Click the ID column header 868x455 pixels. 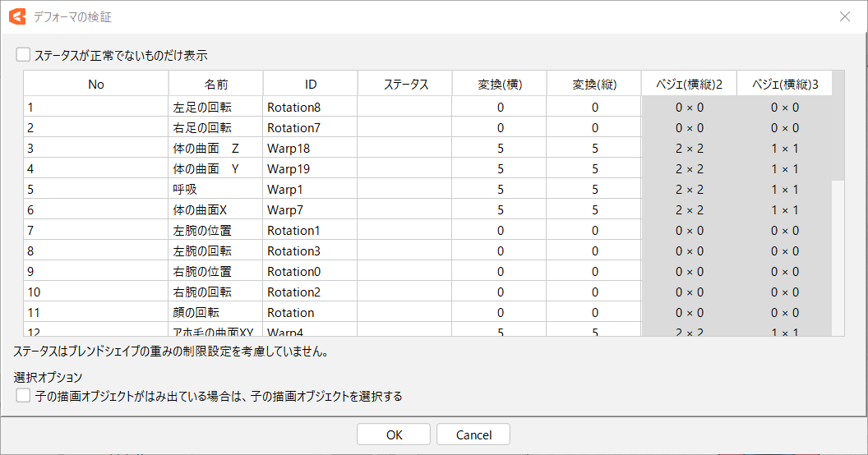[x=310, y=84]
